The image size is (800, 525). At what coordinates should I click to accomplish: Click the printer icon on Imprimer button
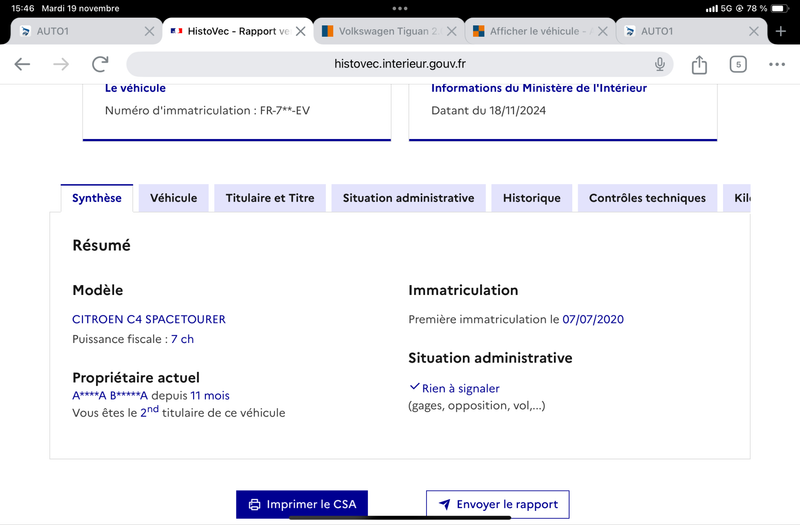point(254,505)
